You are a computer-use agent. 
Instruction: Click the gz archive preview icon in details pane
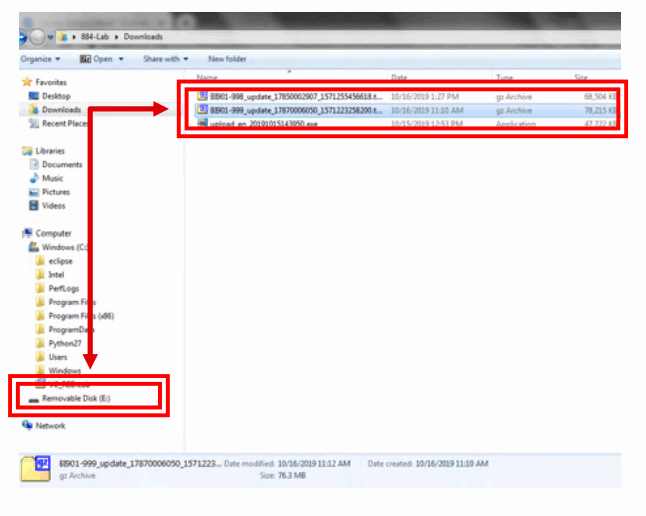[x=35, y=468]
